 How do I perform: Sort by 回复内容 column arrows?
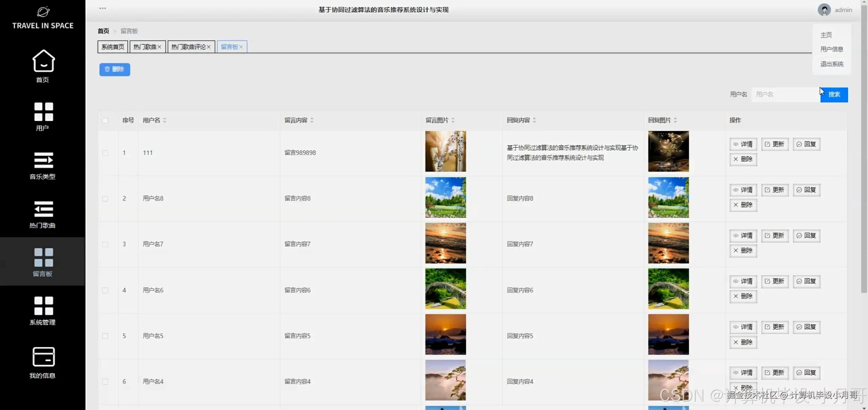point(534,120)
